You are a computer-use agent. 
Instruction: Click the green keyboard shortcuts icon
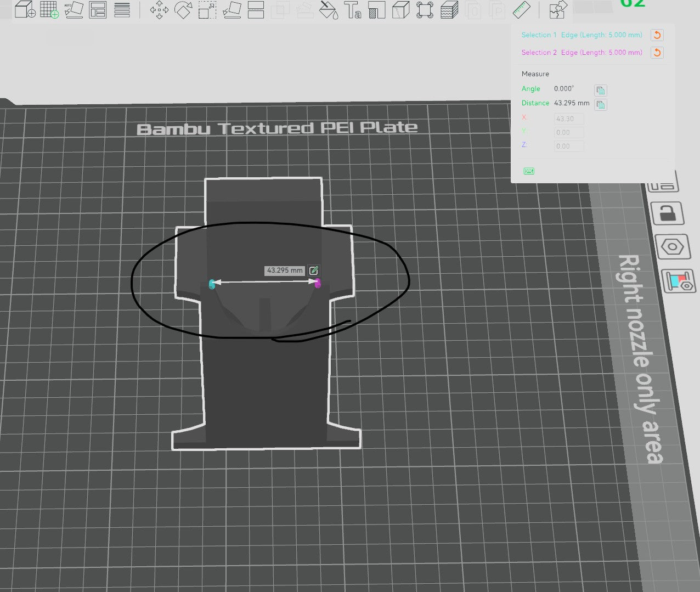click(529, 171)
